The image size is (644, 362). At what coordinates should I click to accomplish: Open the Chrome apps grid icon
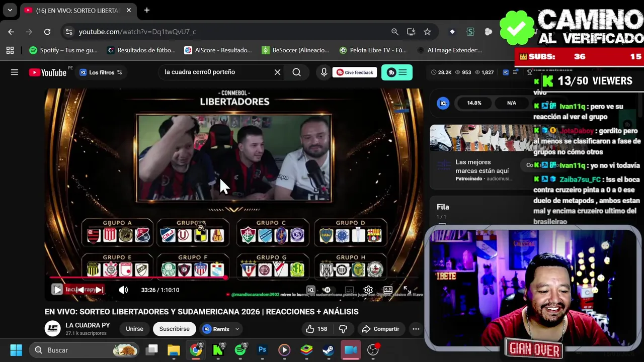pos(10,50)
